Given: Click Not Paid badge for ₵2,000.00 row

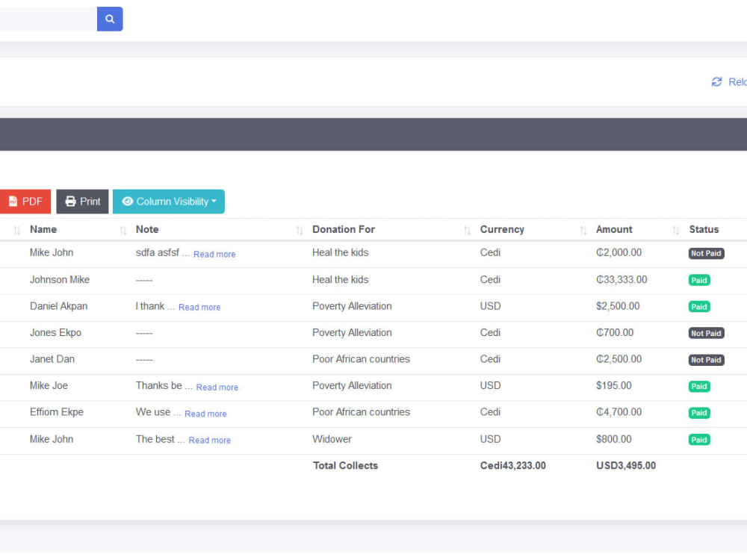Looking at the screenshot, I should pyautogui.click(x=706, y=253).
